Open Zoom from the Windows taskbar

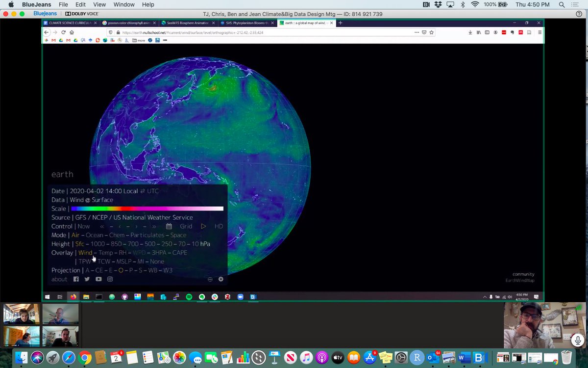click(x=240, y=297)
